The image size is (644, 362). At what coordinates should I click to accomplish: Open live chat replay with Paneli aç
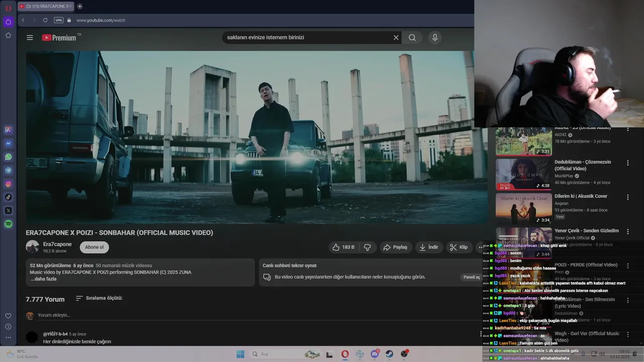click(471, 277)
